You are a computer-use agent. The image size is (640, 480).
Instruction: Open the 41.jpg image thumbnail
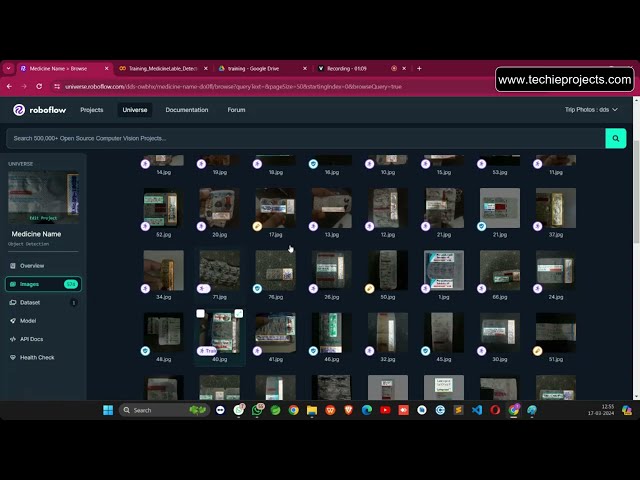click(x=276, y=333)
